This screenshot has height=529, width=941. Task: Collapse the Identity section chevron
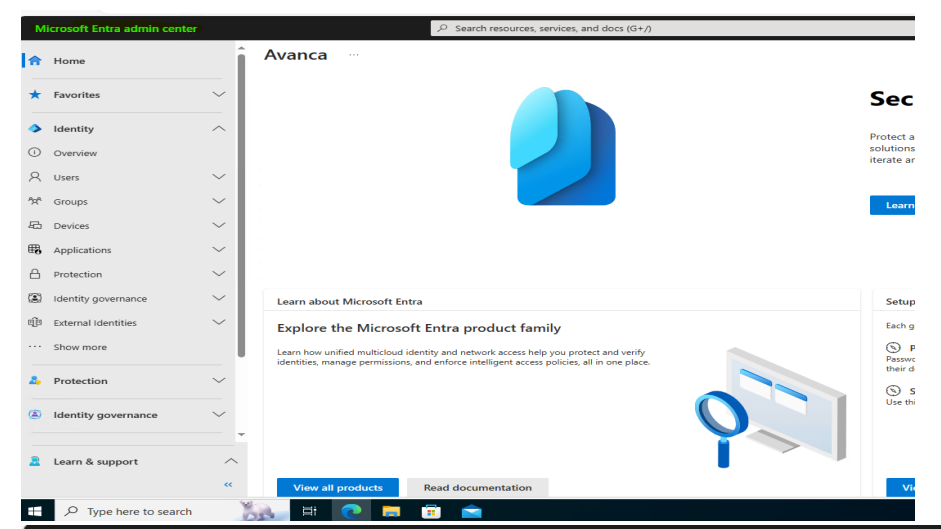coord(218,128)
